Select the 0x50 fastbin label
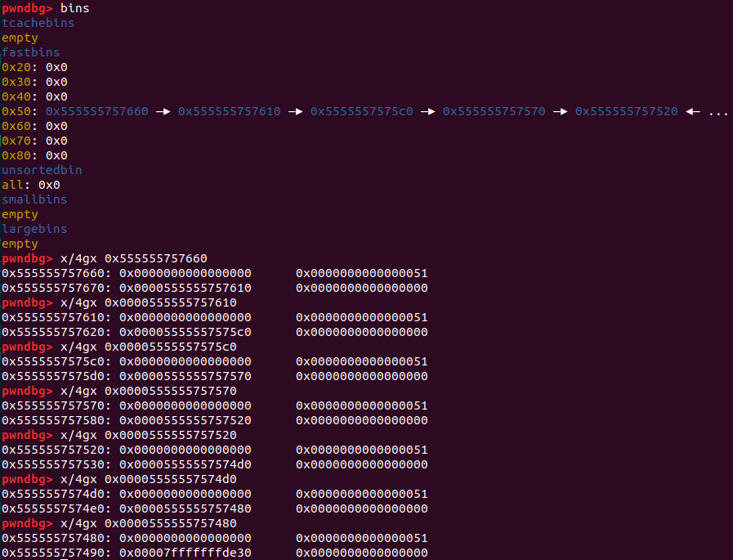This screenshot has height=560, width=733. coord(16,111)
